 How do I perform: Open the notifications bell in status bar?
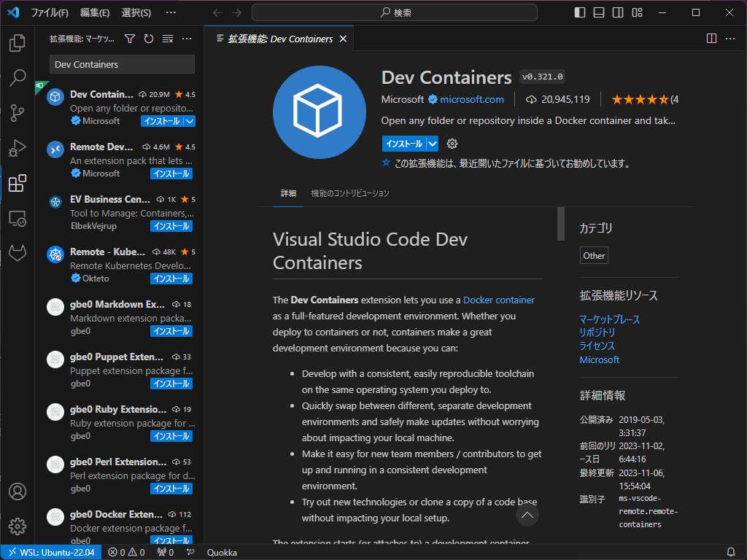[731, 553]
